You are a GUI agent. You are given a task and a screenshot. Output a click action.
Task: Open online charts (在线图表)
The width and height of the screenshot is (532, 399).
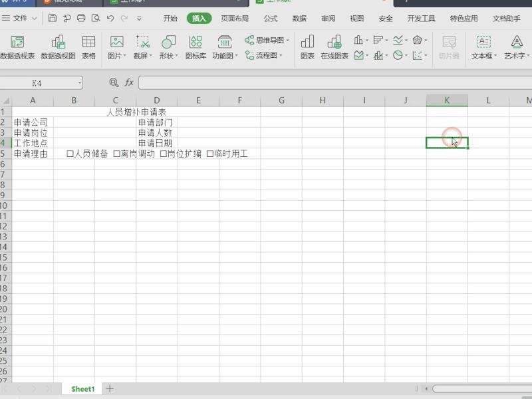pos(334,47)
